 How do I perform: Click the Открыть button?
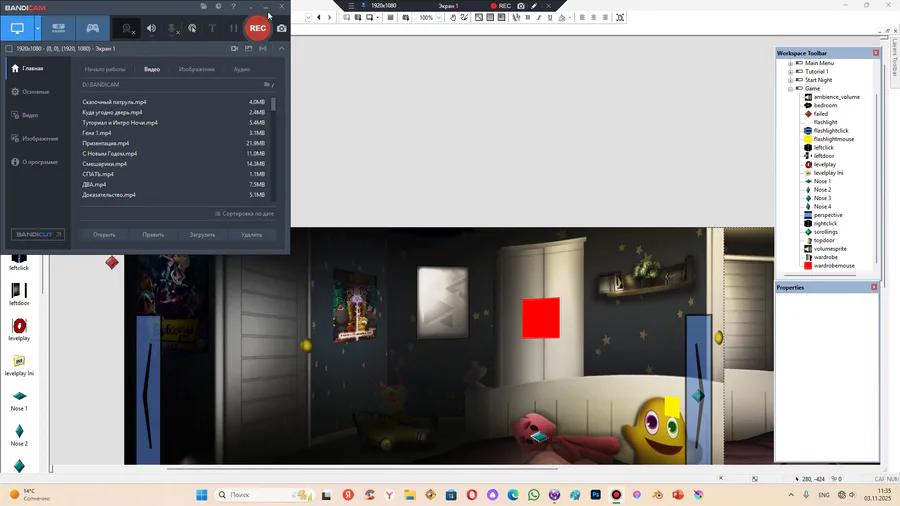(x=104, y=235)
